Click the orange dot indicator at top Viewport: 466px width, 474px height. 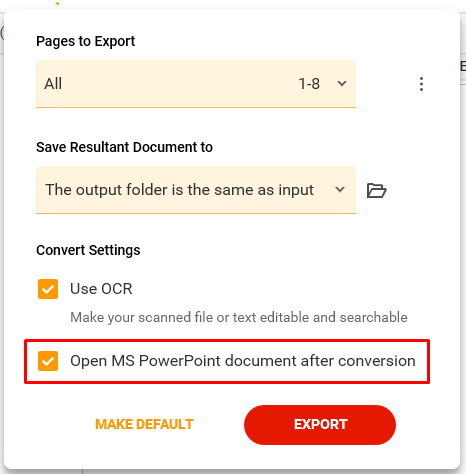[x=57, y=3]
